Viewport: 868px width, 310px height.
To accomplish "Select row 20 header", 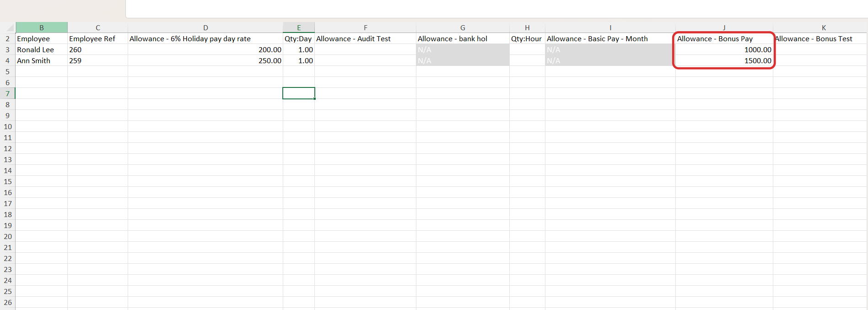I will [8, 236].
